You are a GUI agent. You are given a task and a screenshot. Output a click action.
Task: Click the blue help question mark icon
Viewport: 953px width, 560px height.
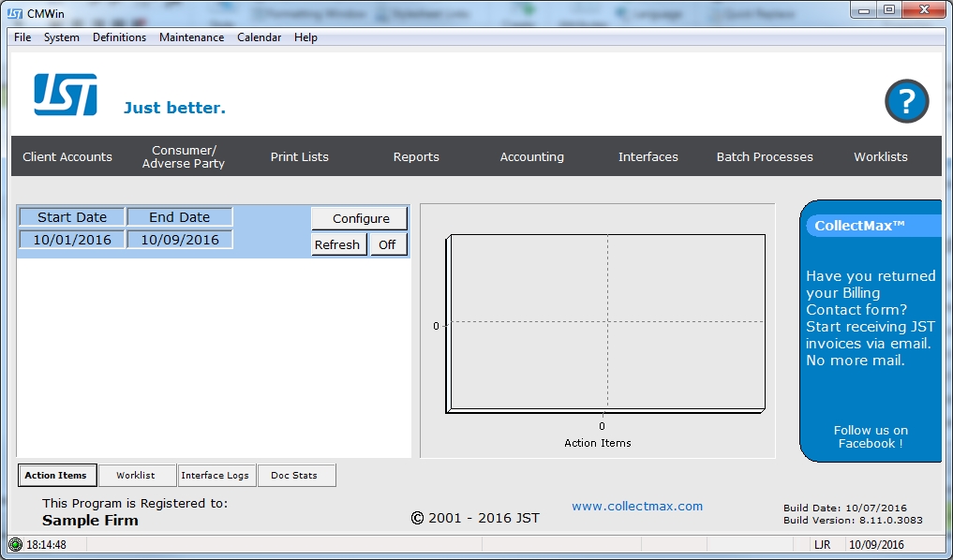[x=906, y=102]
